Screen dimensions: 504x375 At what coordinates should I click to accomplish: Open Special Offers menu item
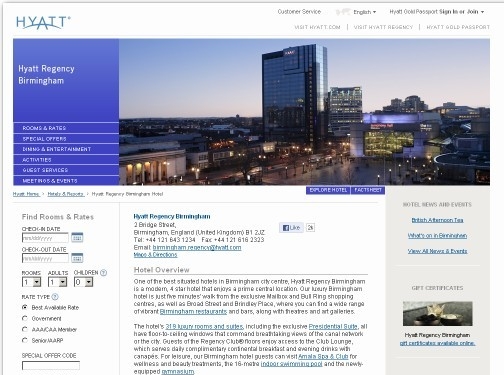(66, 139)
